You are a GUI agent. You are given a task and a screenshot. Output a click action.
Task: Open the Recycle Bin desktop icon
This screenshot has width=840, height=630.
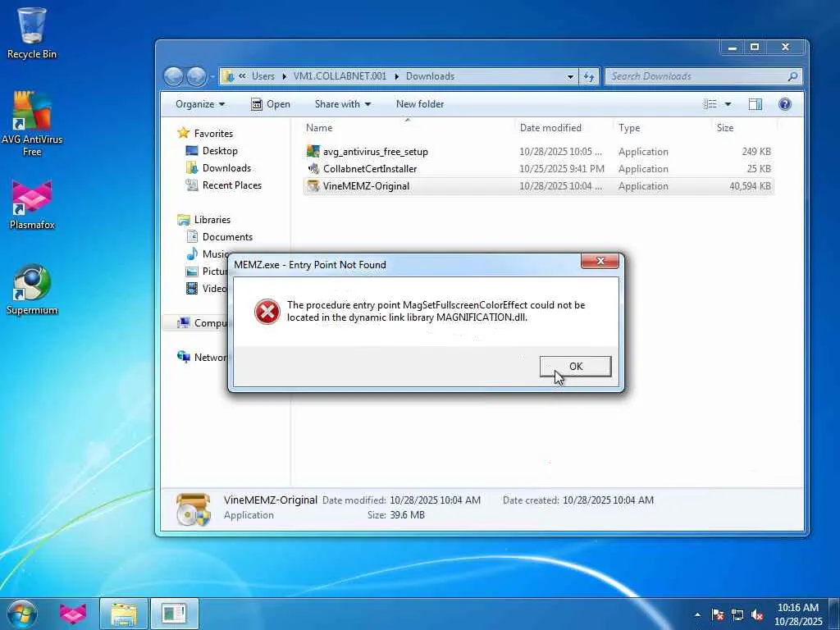point(32,33)
